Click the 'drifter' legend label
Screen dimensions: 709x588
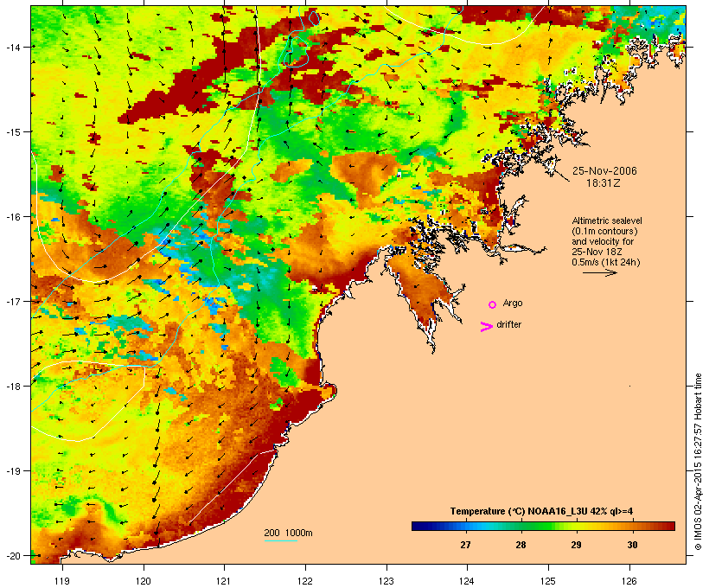pyautogui.click(x=508, y=324)
